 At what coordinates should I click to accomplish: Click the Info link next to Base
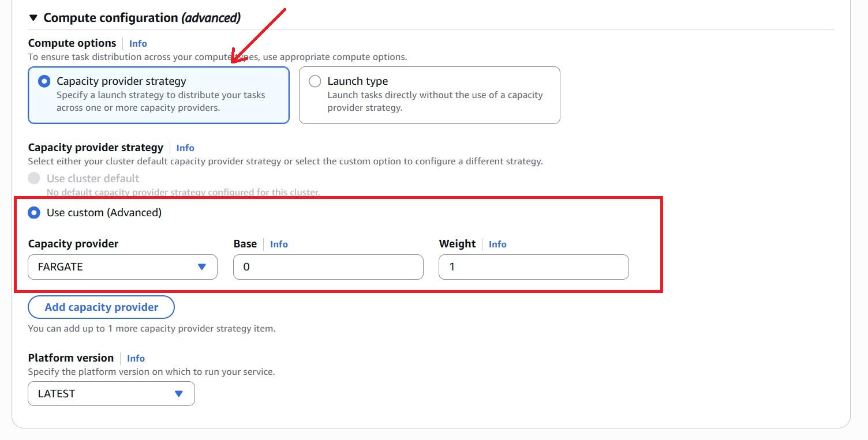coord(279,244)
